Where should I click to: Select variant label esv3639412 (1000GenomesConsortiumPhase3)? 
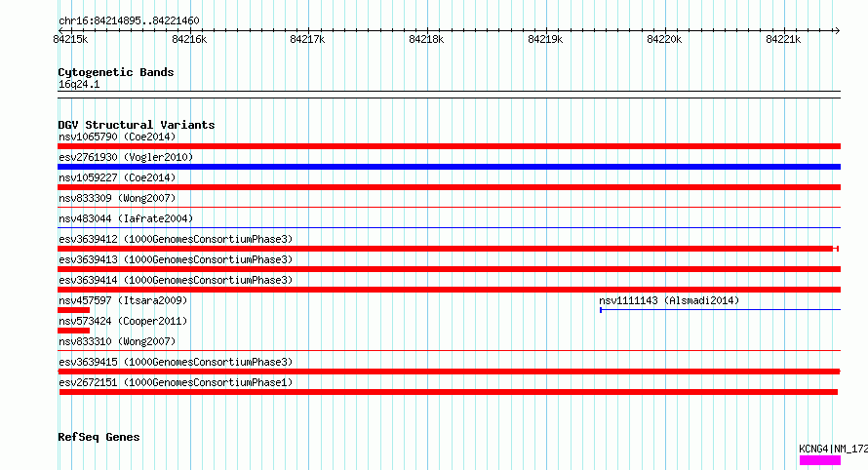176,239
